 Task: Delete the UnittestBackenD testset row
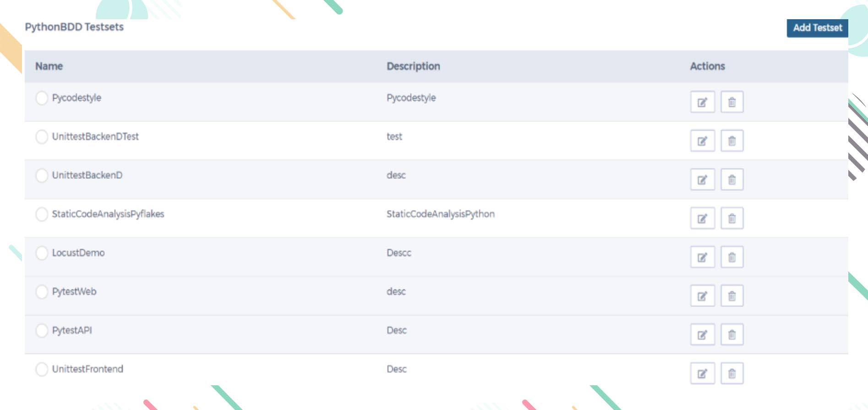(732, 179)
